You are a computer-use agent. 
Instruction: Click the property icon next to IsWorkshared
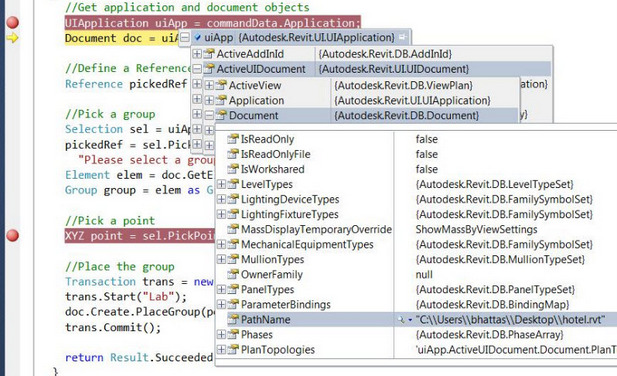click(233, 169)
